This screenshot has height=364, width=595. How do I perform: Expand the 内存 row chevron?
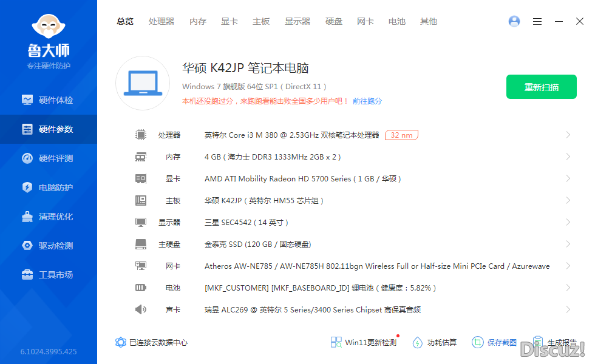[x=568, y=157]
